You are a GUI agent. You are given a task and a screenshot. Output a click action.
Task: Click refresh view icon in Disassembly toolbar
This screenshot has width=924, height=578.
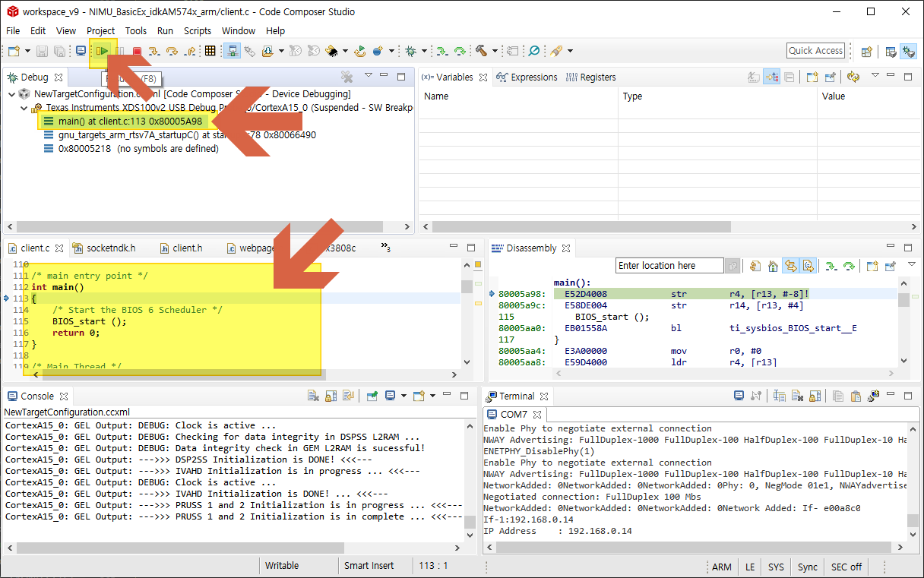[755, 266]
